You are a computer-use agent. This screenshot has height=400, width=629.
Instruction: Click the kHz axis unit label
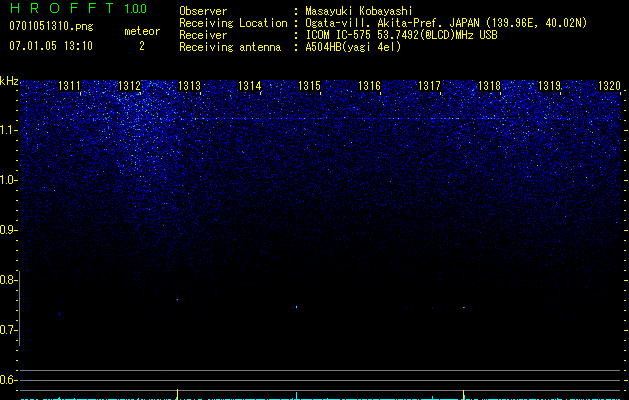[x=9, y=81]
